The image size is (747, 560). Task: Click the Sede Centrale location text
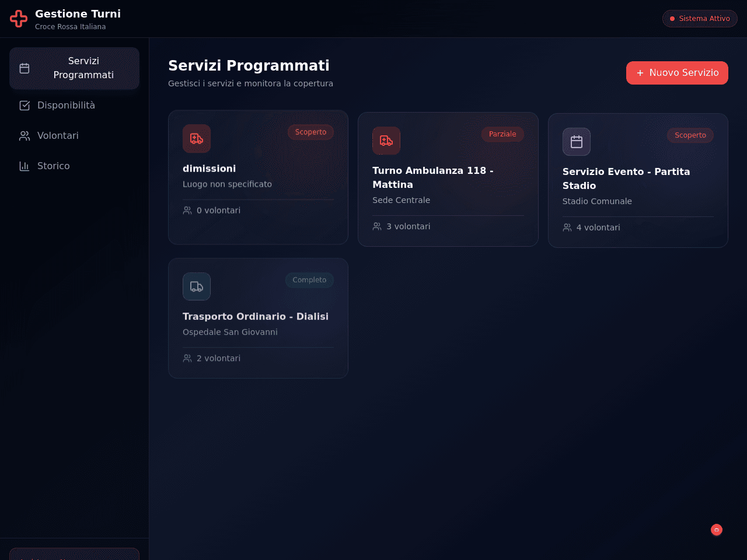point(402,200)
